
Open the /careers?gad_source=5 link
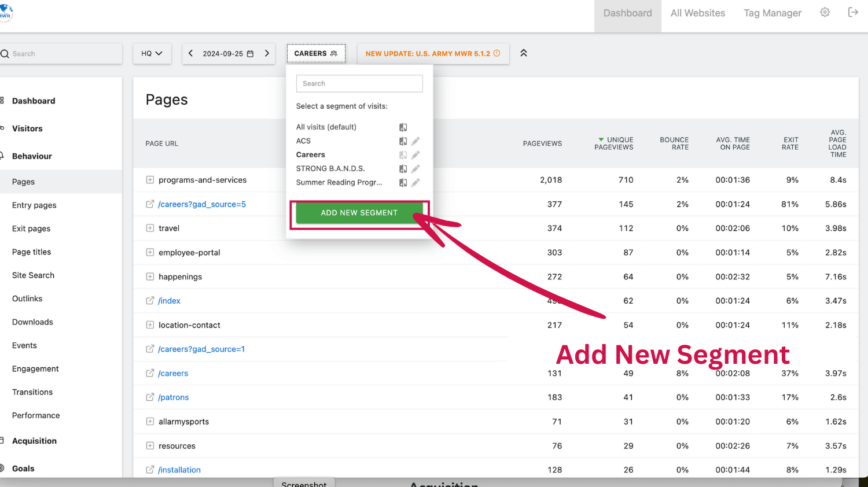pos(202,204)
